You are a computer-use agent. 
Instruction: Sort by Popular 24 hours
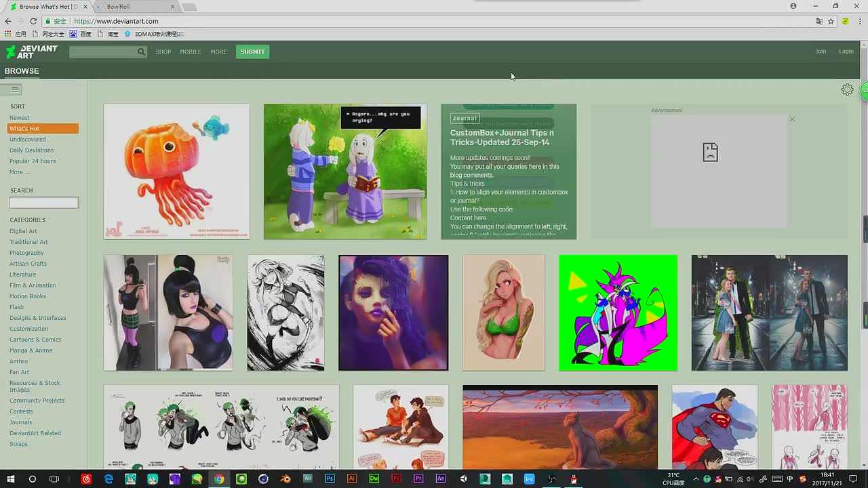tap(33, 161)
